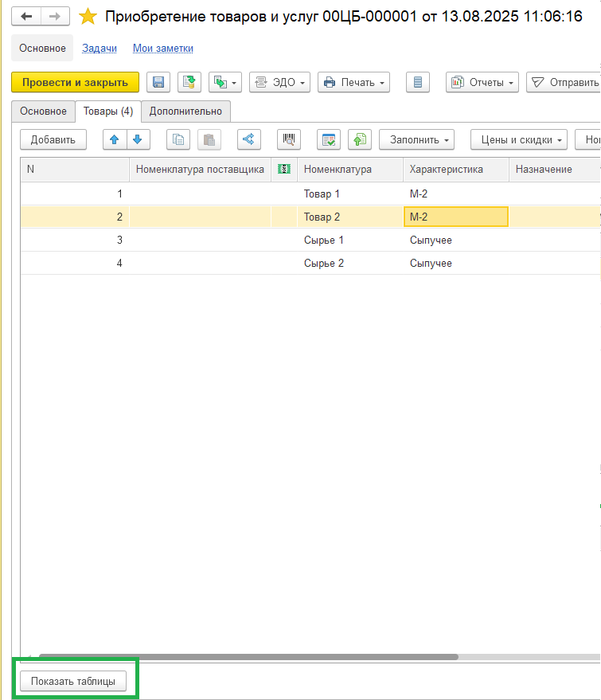This screenshot has height=700, width=601.
Task: Open the ЭДО dropdown menu
Action: pyautogui.click(x=279, y=82)
